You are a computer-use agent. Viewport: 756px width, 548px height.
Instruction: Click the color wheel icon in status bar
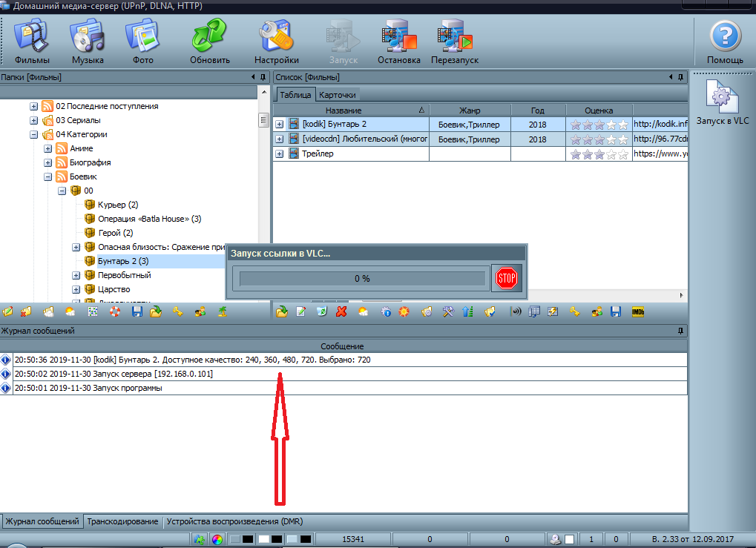click(217, 539)
